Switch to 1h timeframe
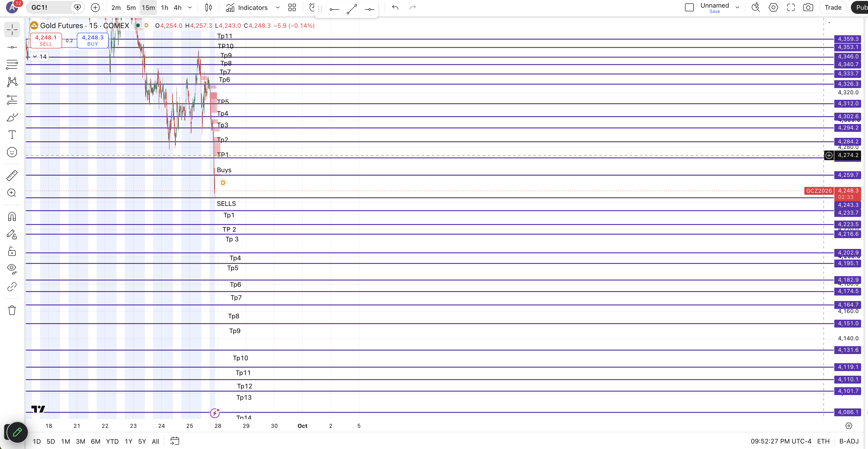Screen dimensions: 868x449 [x=165, y=7]
